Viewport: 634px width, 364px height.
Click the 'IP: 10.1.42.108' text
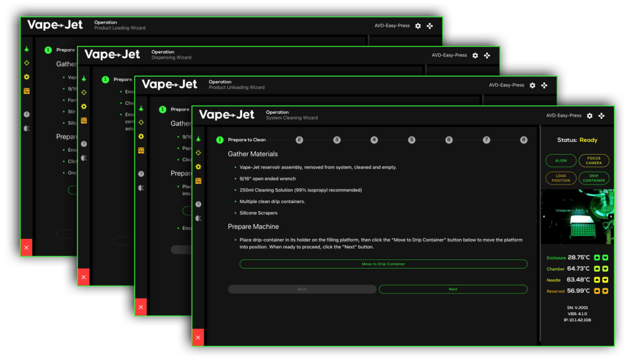[x=578, y=320]
